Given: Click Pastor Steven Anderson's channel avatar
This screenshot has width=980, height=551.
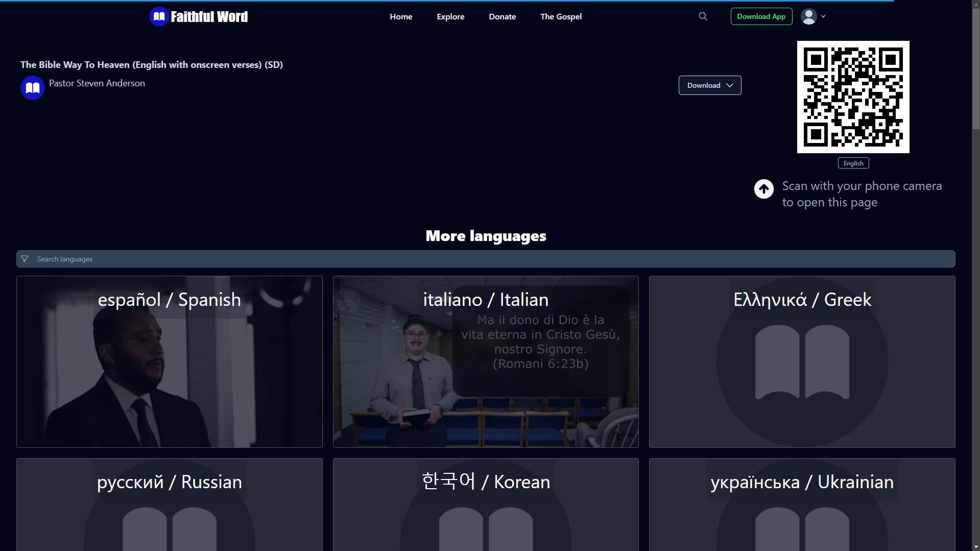Looking at the screenshot, I should pos(33,88).
